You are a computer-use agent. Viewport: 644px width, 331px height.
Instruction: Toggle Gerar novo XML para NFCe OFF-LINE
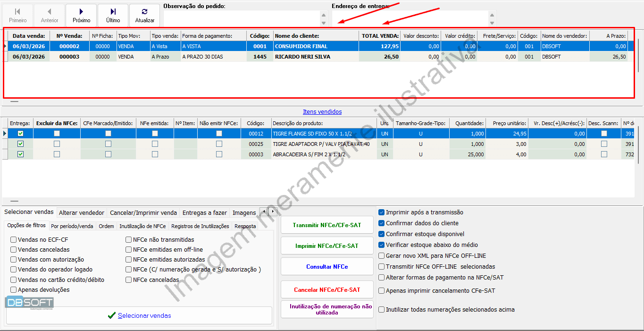pos(382,256)
